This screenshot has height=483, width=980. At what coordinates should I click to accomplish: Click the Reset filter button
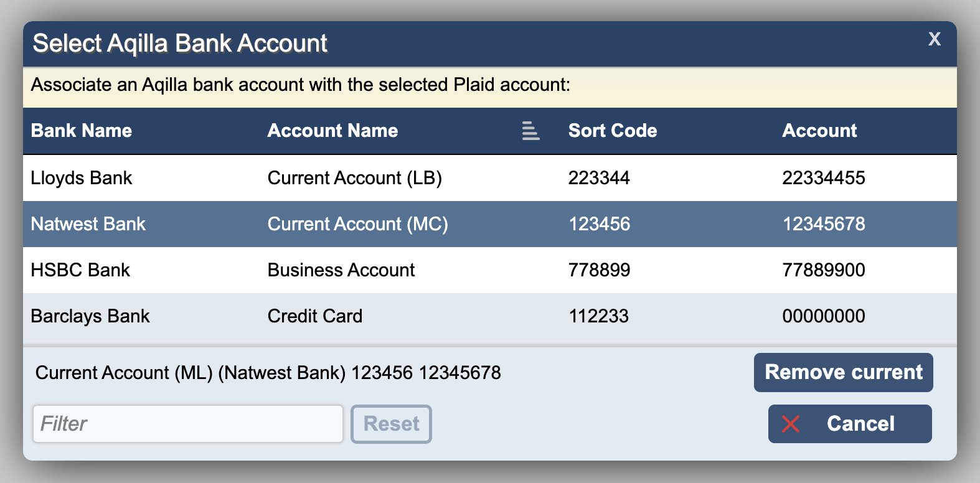pos(391,424)
